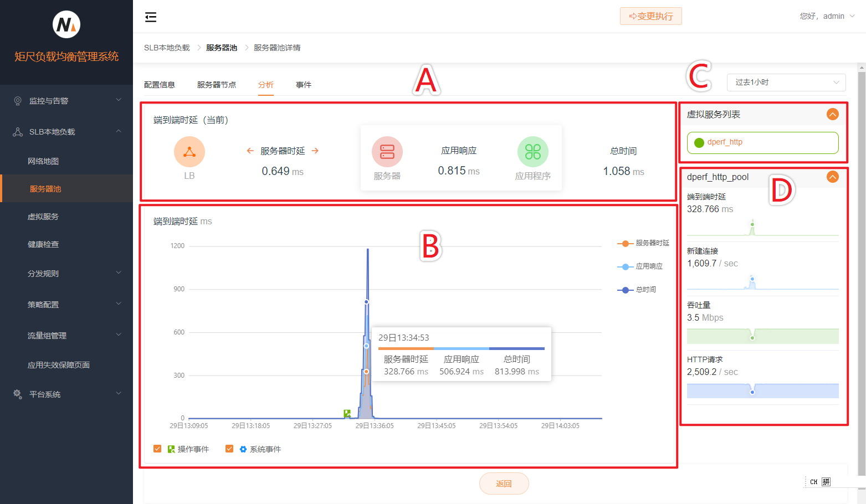Viewport: 866px width, 504px height.
Task: Collapse the sidebar with the hamburger icon
Action: pyautogui.click(x=151, y=17)
